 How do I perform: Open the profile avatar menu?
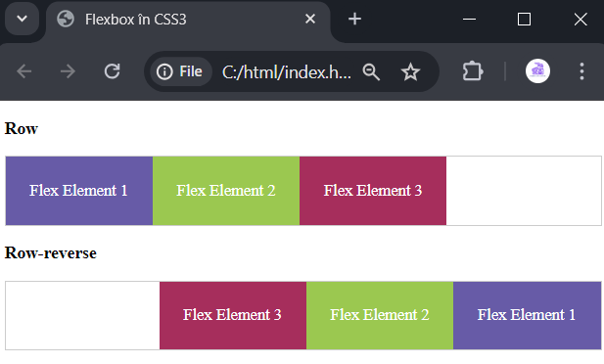[x=537, y=71]
